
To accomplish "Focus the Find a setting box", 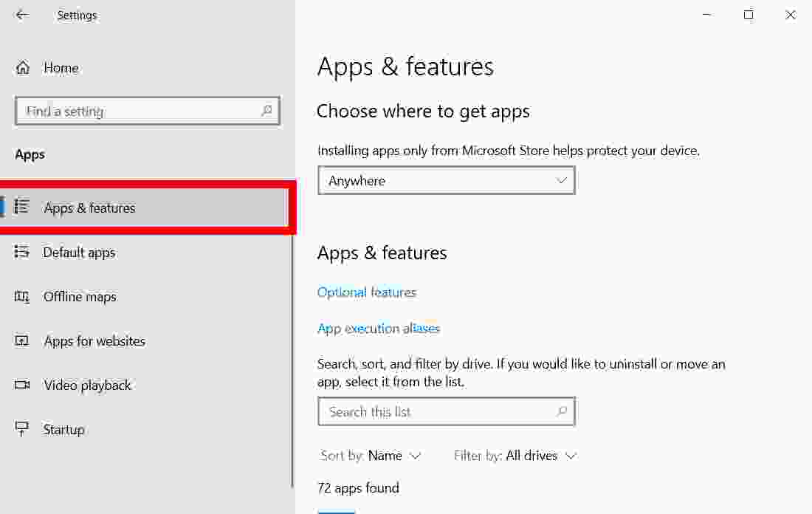I will pyautogui.click(x=148, y=110).
